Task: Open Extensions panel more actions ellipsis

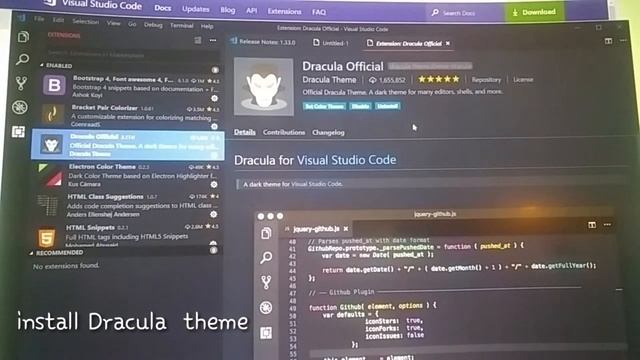Action: 213,40
